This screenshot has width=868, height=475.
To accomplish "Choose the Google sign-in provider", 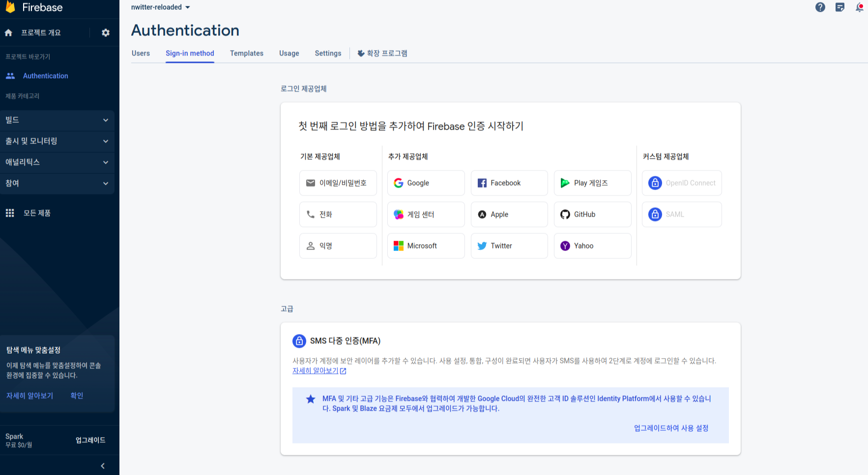I will (x=426, y=183).
